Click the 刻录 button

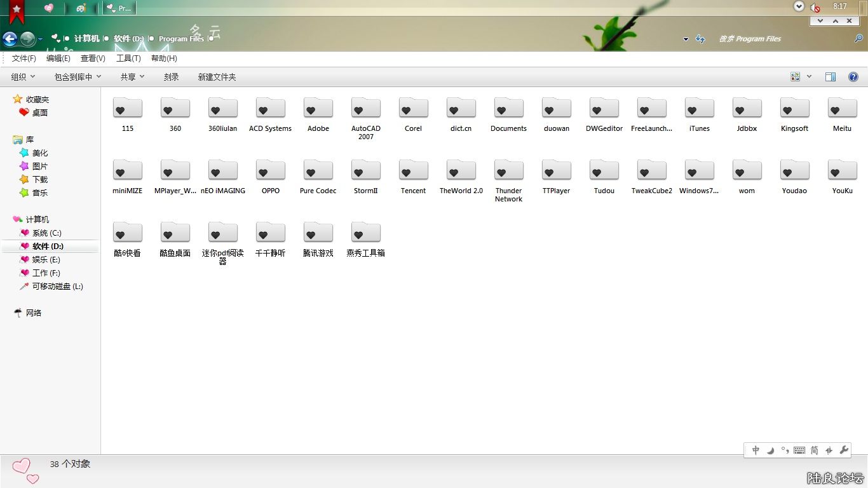(x=171, y=77)
